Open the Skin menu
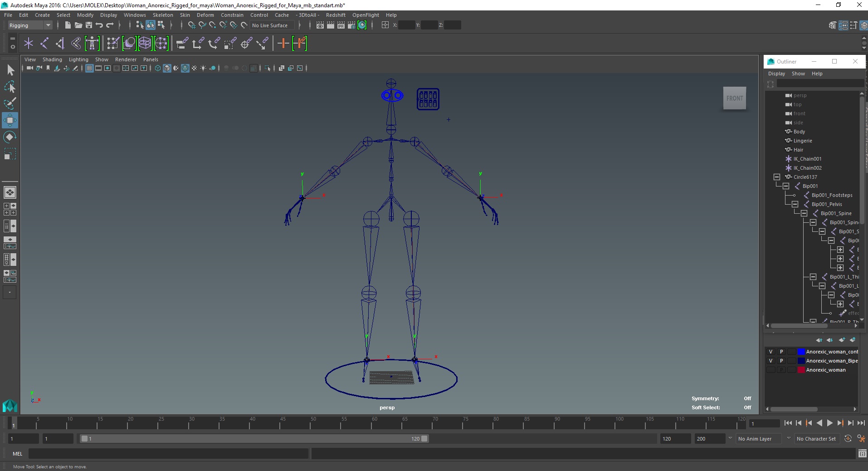The image size is (868, 471). (185, 15)
